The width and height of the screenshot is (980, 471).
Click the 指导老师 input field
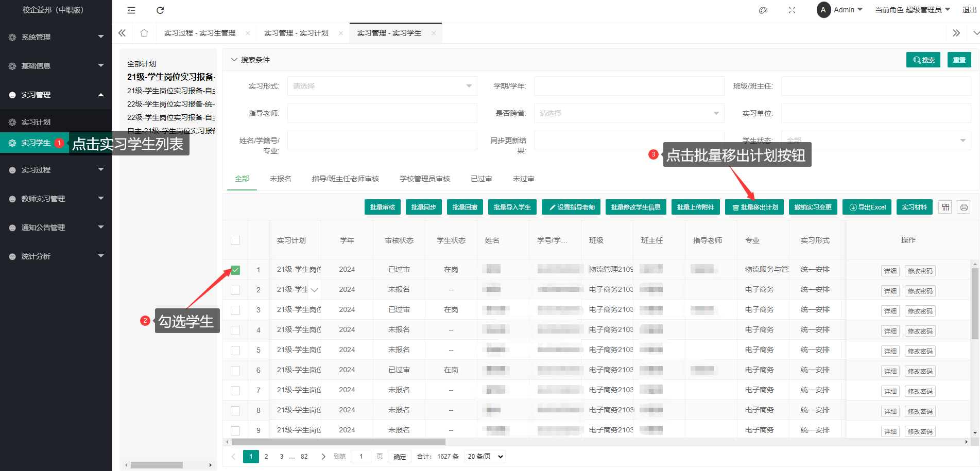pyautogui.click(x=382, y=113)
